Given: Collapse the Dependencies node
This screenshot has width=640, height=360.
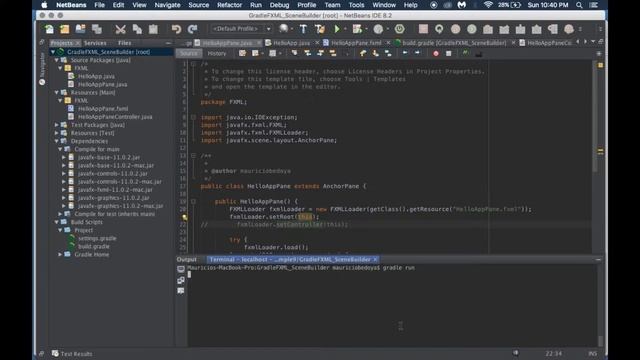Looking at the screenshot, I should (x=57, y=141).
